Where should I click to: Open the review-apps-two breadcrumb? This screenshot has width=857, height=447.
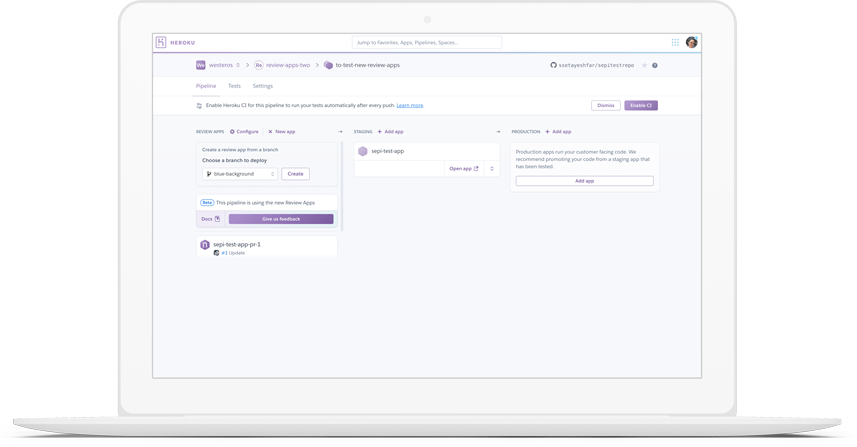[x=287, y=65]
